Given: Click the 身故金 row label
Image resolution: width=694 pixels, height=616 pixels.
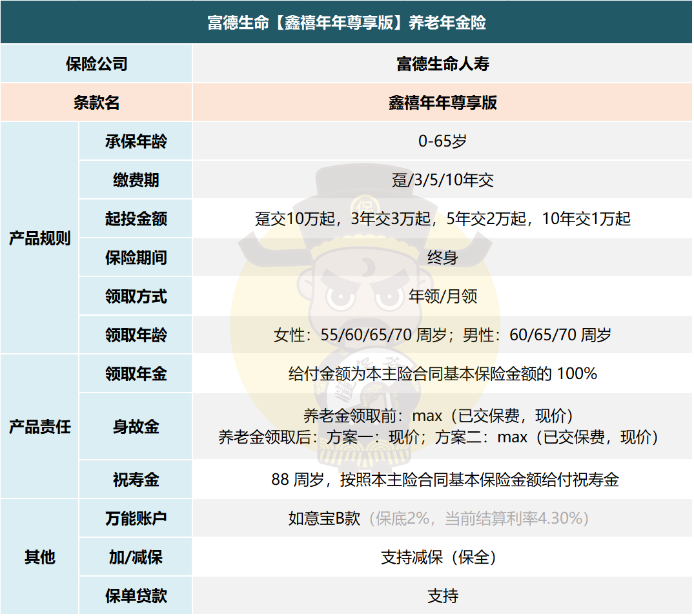Looking at the screenshot, I should pos(136,427).
